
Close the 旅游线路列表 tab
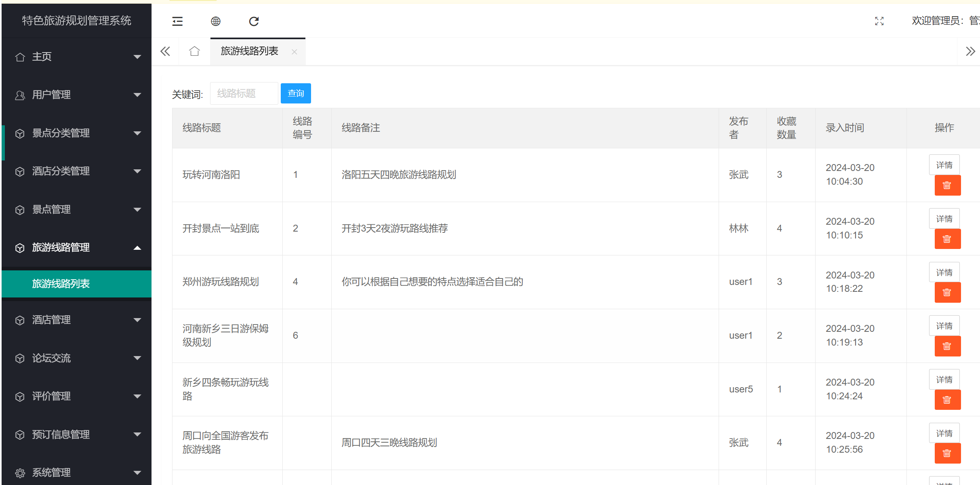click(x=294, y=52)
